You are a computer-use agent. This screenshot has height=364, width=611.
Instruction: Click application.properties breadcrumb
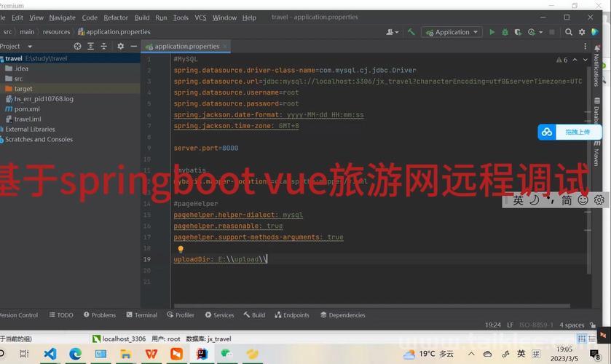(114, 32)
